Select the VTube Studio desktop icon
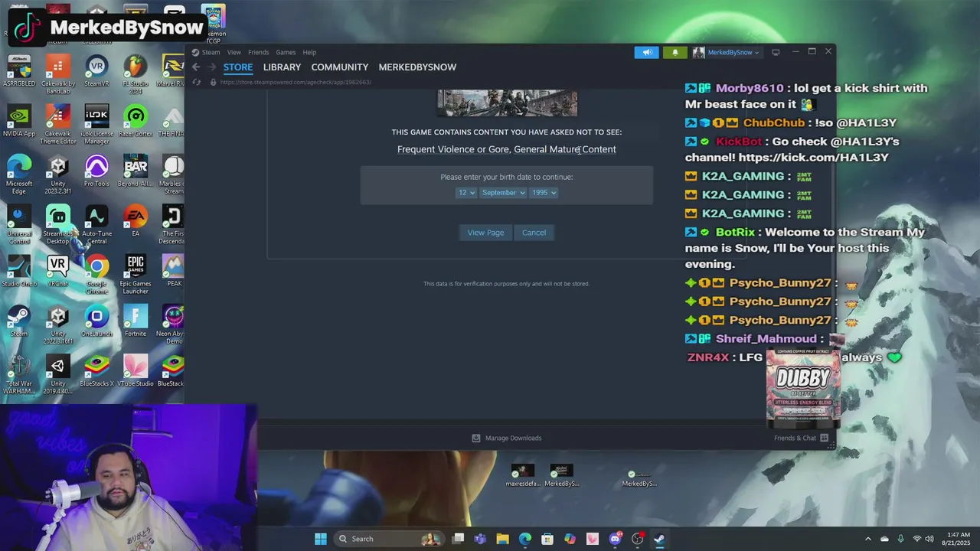 [136, 371]
